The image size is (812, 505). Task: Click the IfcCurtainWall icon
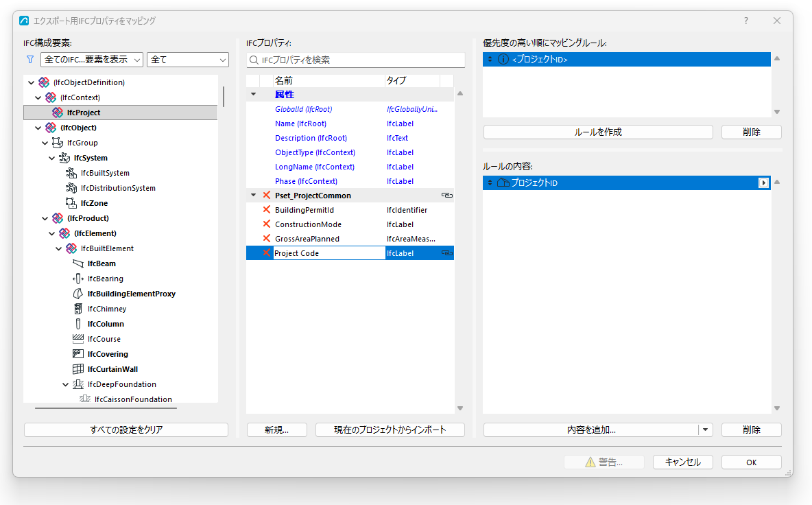click(78, 368)
